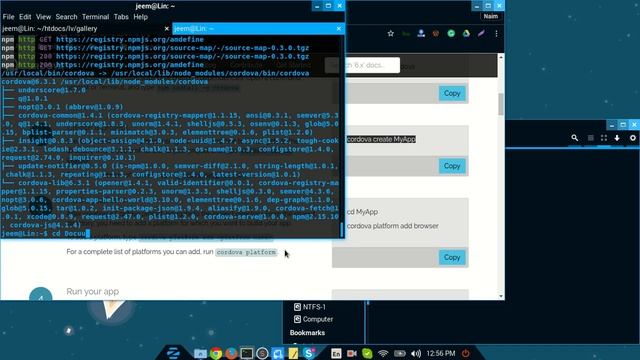Click the highlighted cordova create MyApp text
The width and height of the screenshot is (640, 360).
pos(381,139)
